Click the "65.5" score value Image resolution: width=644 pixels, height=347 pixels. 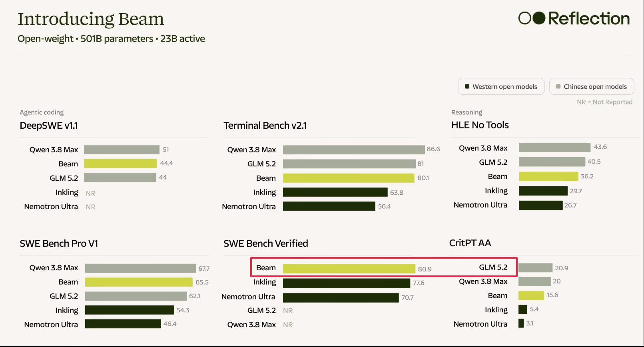(x=202, y=282)
